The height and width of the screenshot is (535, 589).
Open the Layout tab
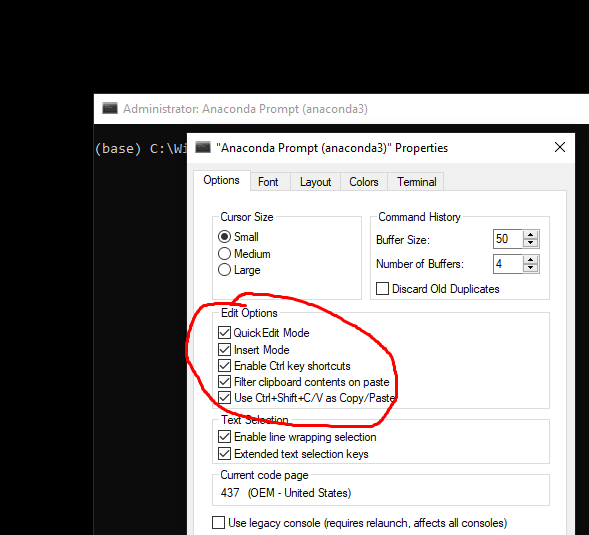pyautogui.click(x=315, y=182)
